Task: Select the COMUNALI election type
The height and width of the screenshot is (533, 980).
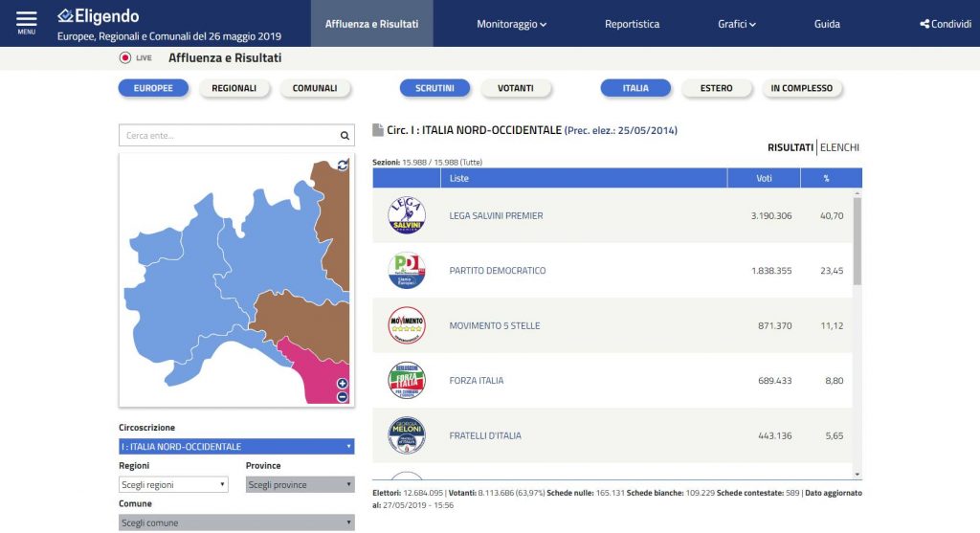Action: click(315, 88)
